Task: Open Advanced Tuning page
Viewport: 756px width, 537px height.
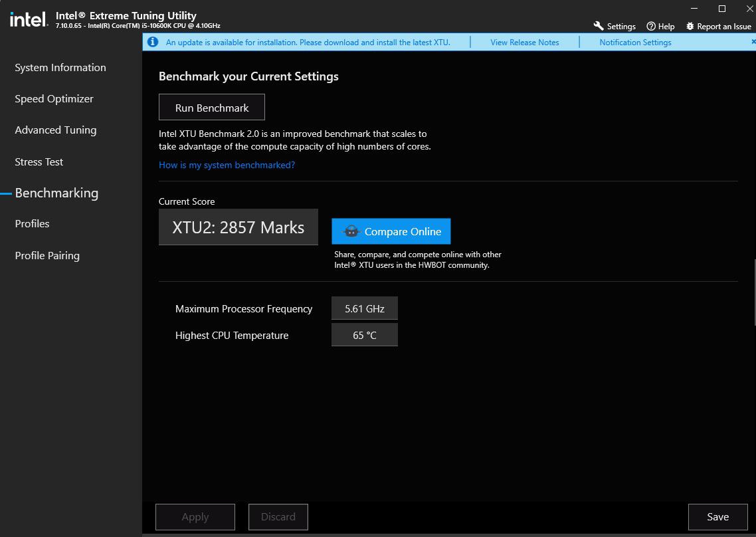Action: point(55,130)
